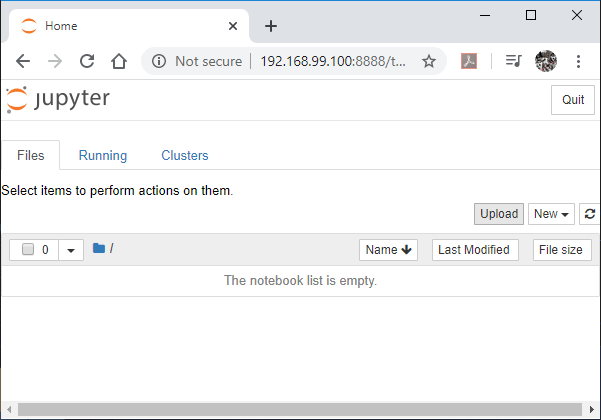Refresh the notebook list
Viewport: 601px width, 420px height.
pos(590,214)
